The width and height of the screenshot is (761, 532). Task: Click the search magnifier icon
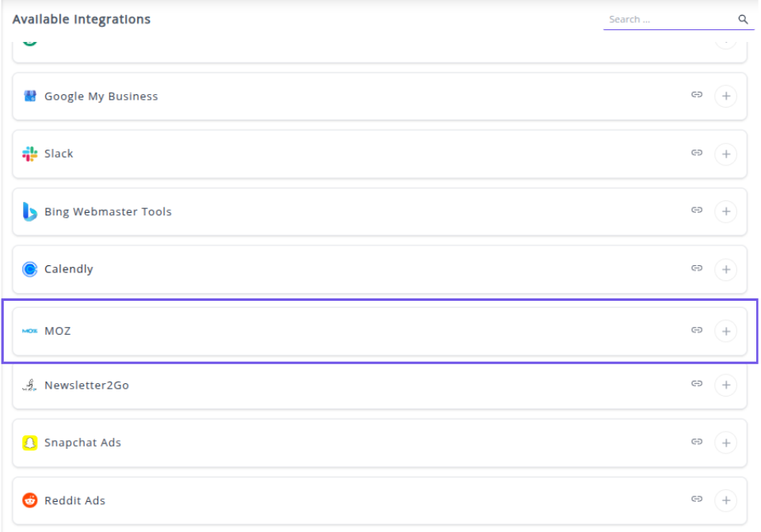tap(743, 20)
